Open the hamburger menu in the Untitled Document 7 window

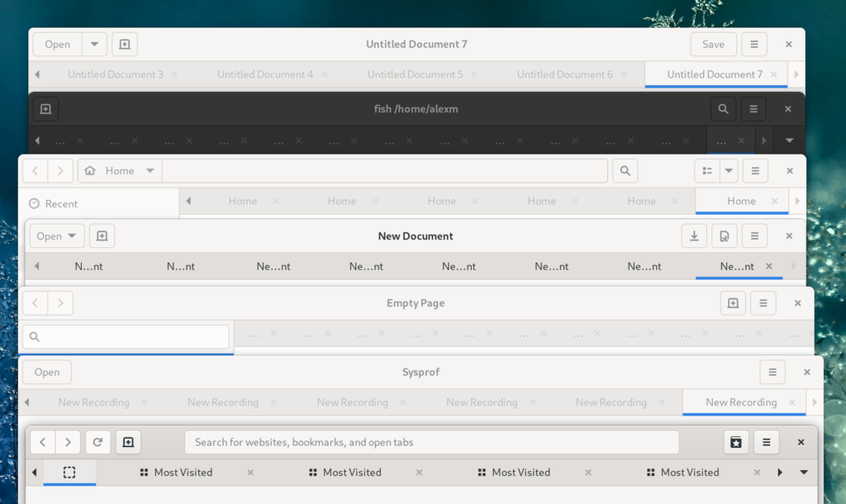[754, 45]
